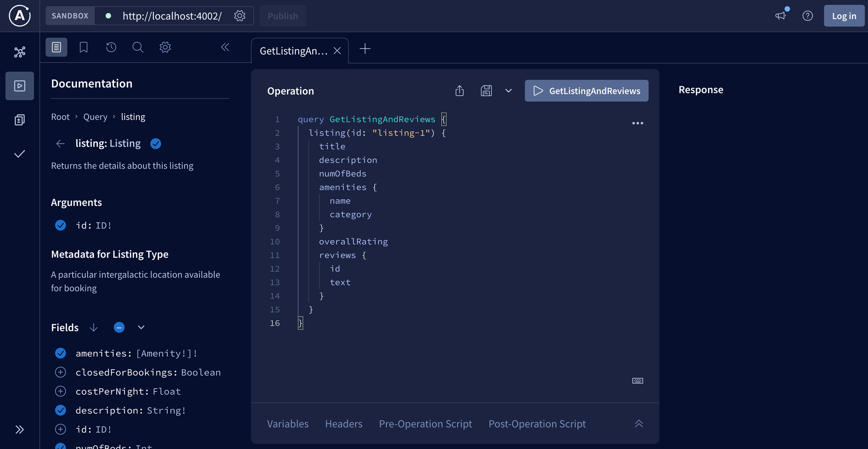
Task: Add closedForBookings field to the query
Action: 61,372
